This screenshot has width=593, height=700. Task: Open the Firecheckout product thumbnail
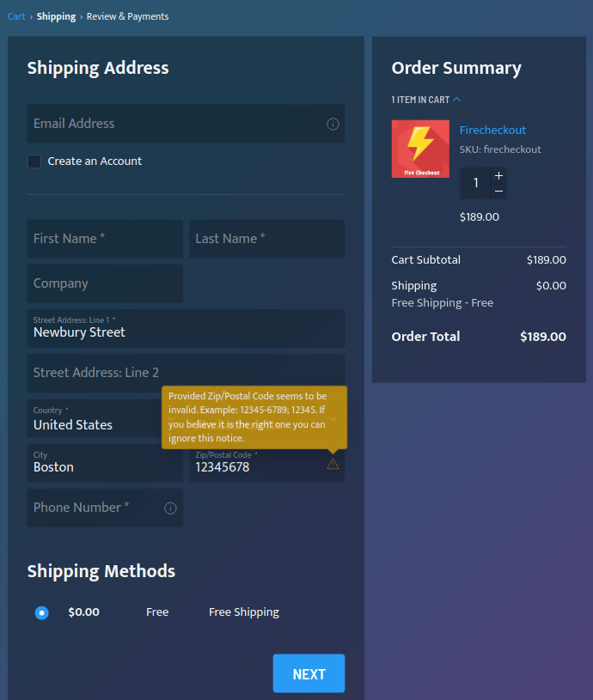[x=420, y=149]
